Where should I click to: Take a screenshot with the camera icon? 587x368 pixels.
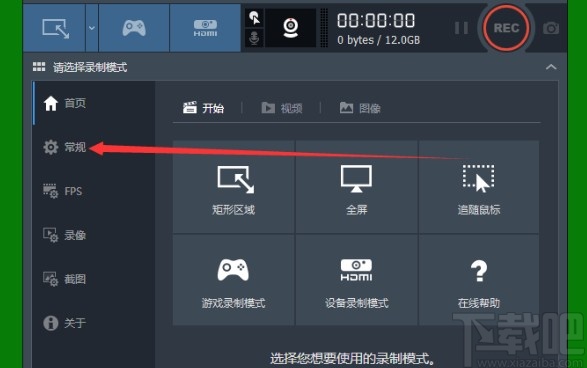tap(551, 28)
